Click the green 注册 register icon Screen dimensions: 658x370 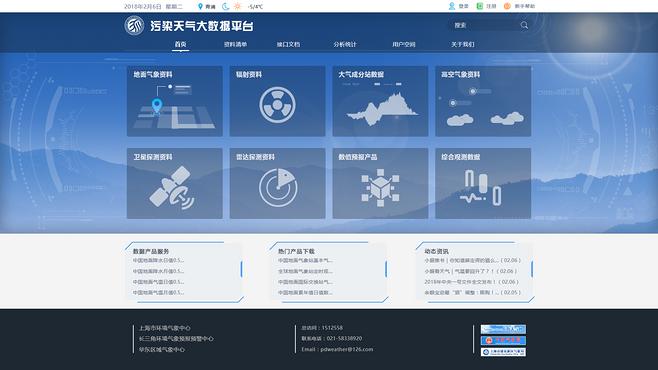[x=479, y=6]
